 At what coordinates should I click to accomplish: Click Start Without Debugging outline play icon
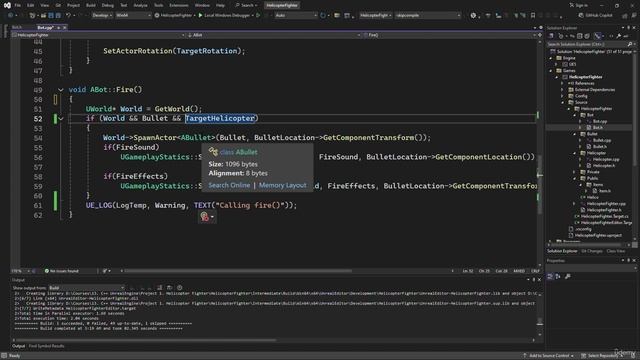[258, 15]
